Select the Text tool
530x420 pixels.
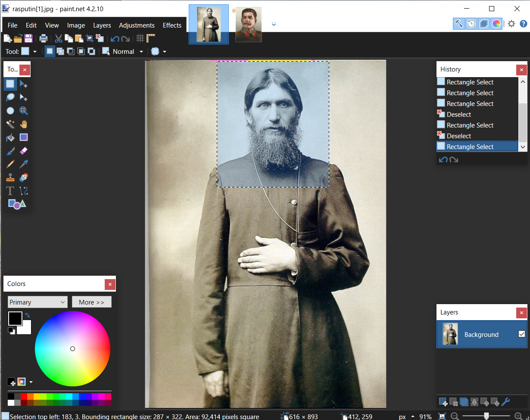coord(10,190)
